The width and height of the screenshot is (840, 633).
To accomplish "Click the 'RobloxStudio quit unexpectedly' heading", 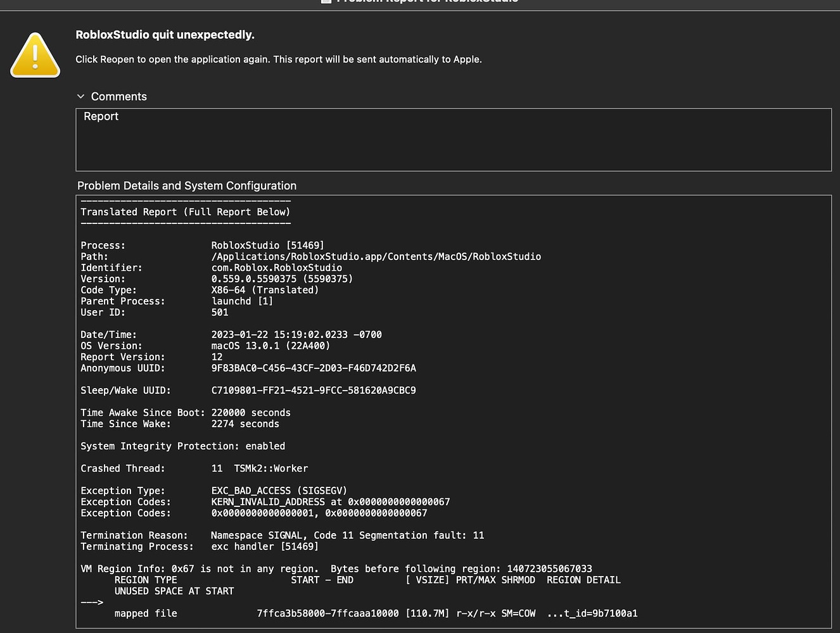I will tap(165, 34).
